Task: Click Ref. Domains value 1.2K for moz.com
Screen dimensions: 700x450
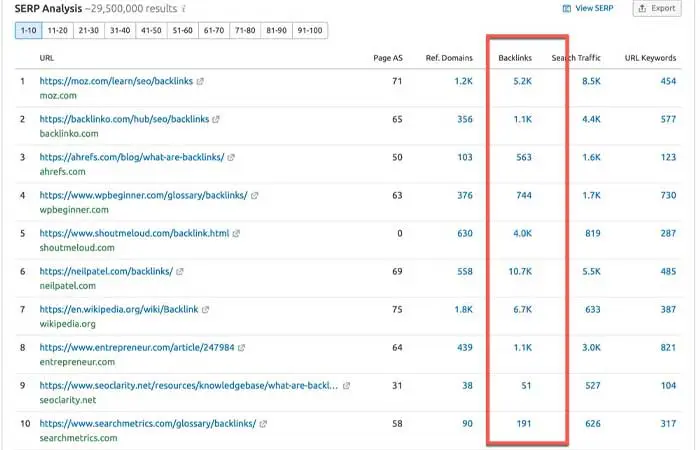Action: click(x=463, y=81)
